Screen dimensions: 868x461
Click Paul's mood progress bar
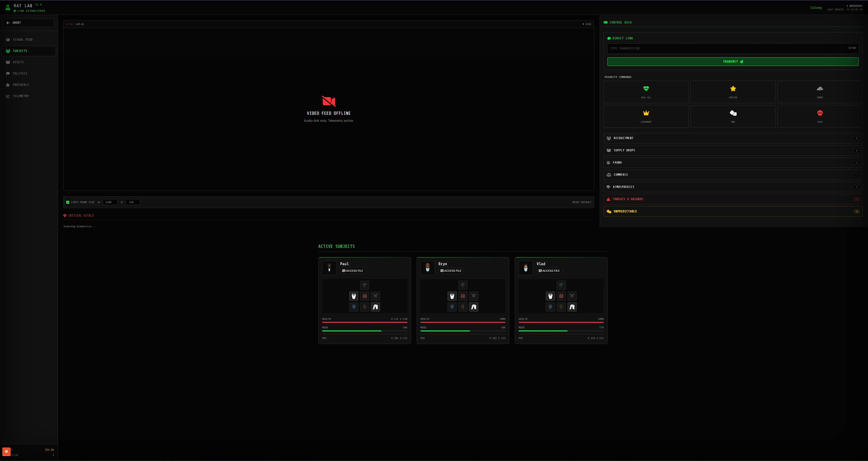point(364,331)
